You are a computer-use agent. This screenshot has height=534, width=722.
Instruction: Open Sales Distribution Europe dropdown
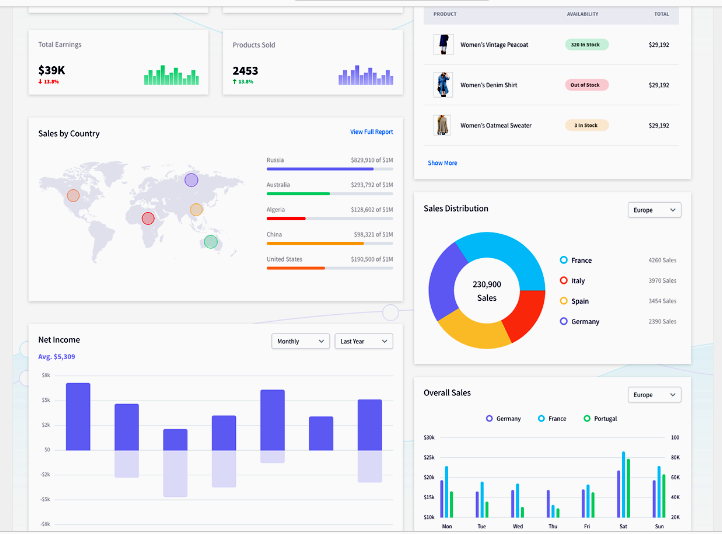pyautogui.click(x=654, y=210)
